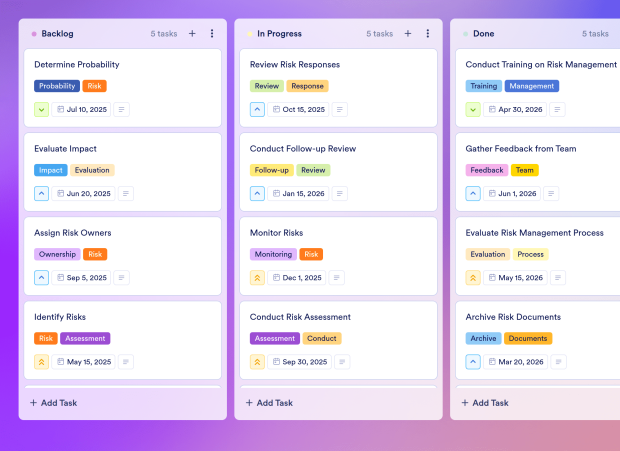Open the Archive Risk Documents task title
Image resolution: width=620 pixels, height=451 pixels.
click(513, 317)
